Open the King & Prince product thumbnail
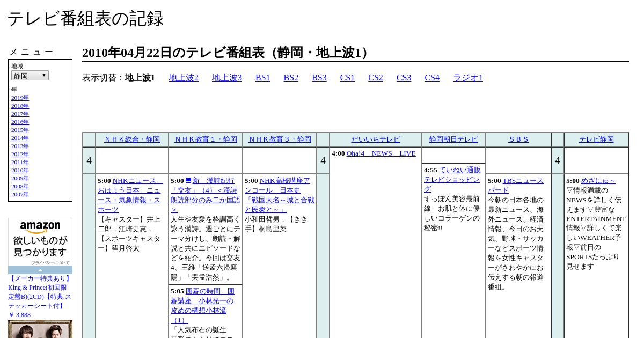 [40, 329]
